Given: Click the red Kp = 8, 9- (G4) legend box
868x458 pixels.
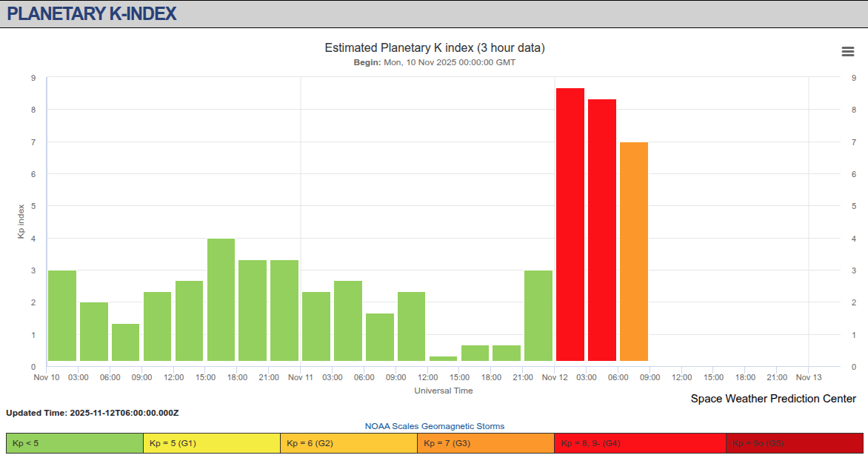Looking at the screenshot, I should [x=640, y=443].
